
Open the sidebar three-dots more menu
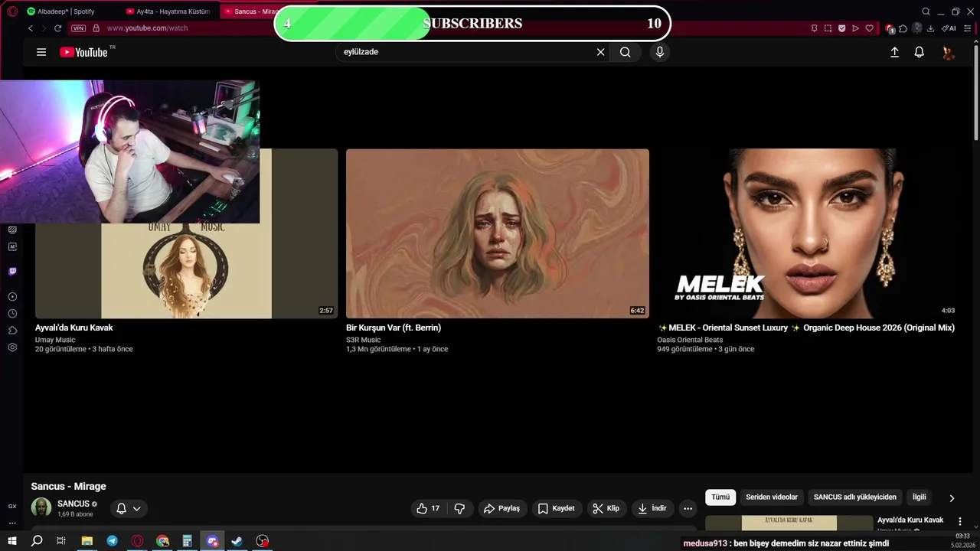pos(12,523)
